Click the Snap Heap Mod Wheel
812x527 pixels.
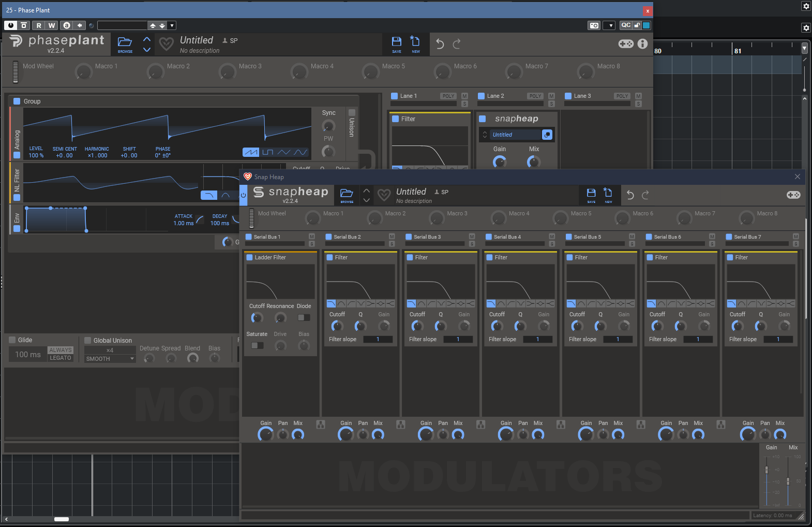(x=252, y=218)
